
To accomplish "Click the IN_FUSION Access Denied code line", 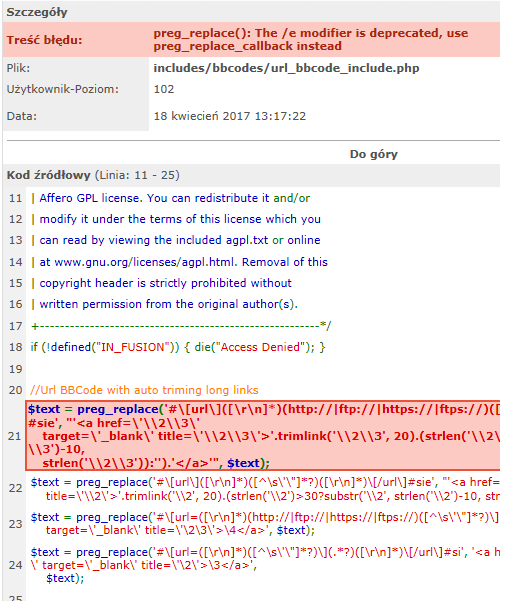I will point(178,347).
